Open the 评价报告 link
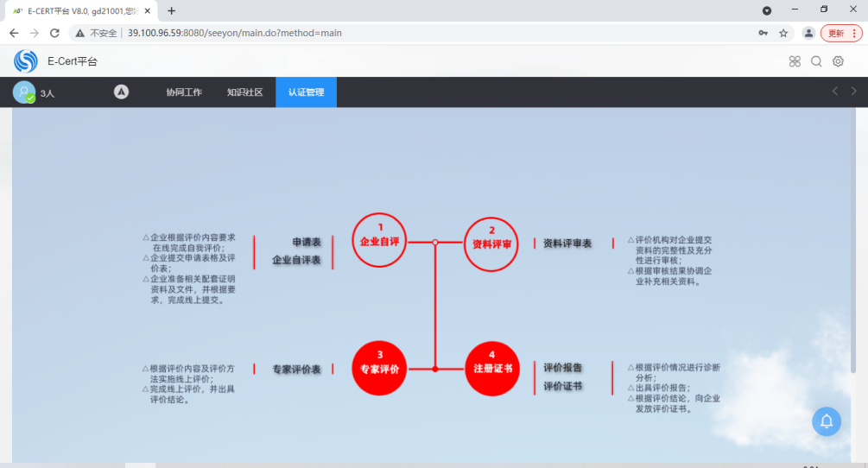This screenshot has height=468, width=868. [563, 367]
